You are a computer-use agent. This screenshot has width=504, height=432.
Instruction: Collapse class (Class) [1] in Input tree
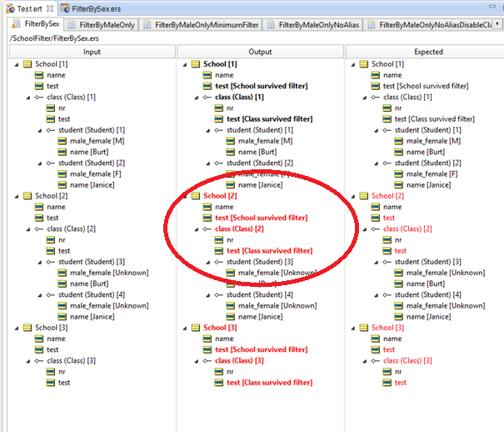(x=28, y=98)
